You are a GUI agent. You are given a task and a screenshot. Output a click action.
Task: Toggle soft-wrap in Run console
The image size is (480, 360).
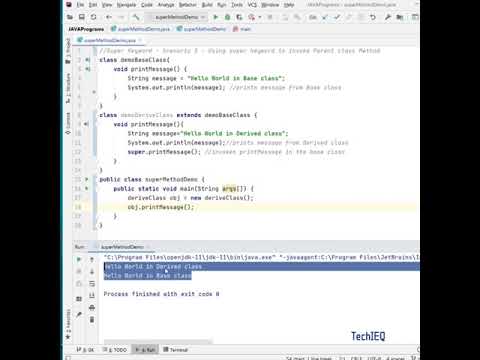point(92,284)
